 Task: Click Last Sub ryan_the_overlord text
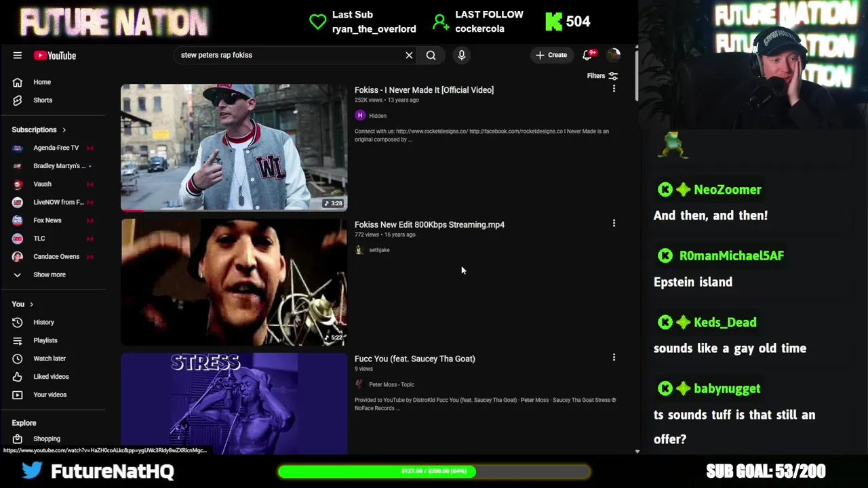[x=374, y=22]
